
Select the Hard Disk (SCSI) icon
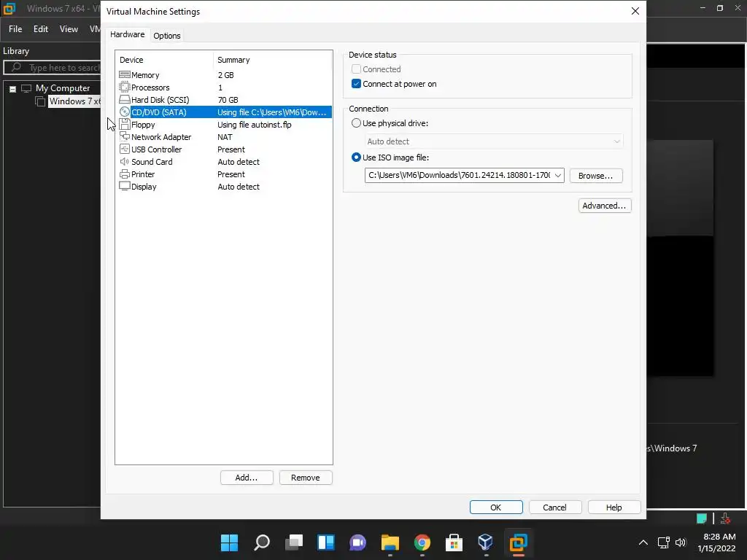point(124,99)
